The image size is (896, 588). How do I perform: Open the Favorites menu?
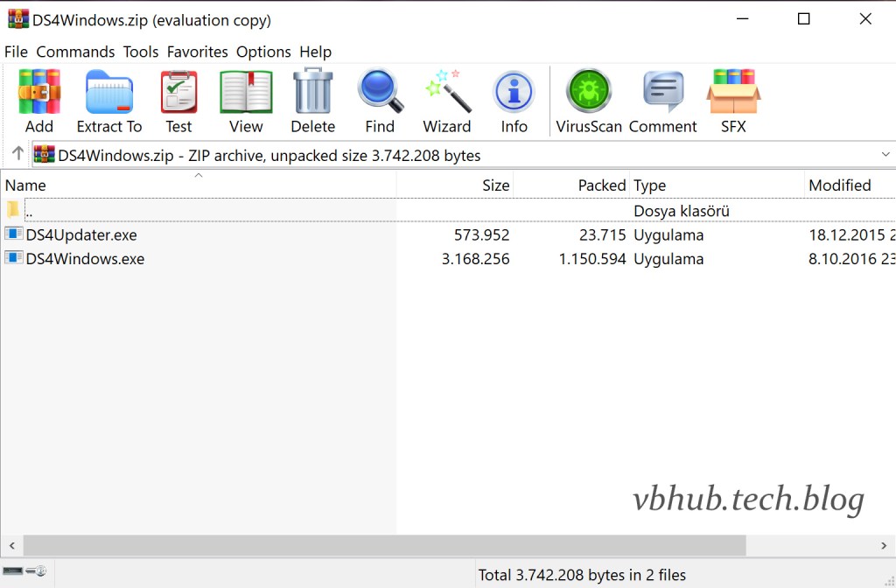tap(197, 52)
